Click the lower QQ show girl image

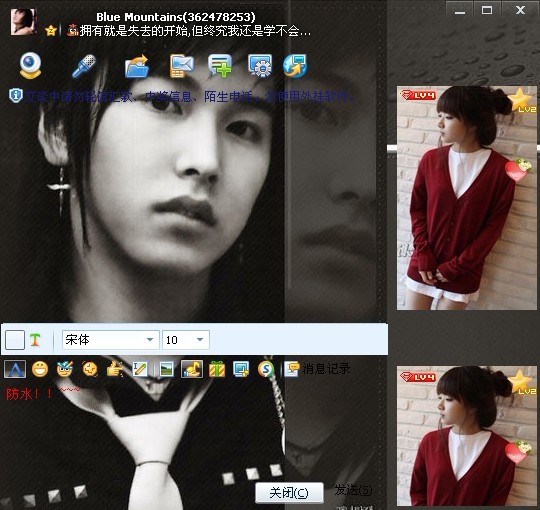coord(467,436)
